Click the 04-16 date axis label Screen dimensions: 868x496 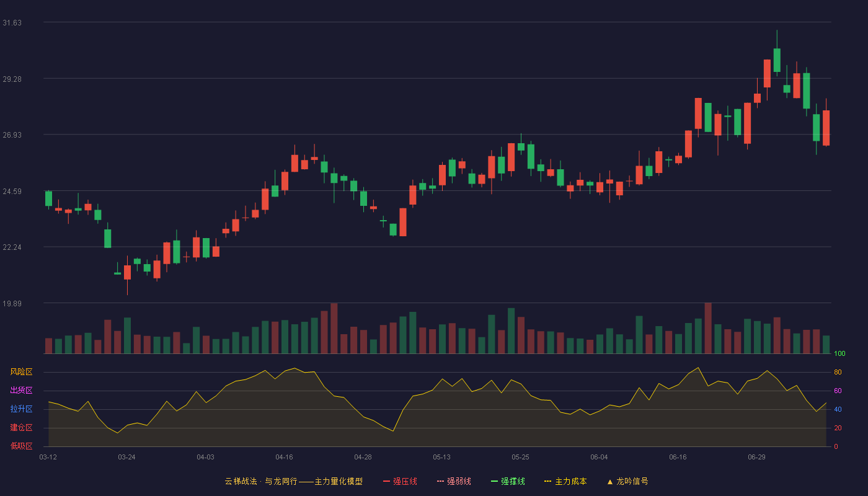(x=284, y=457)
